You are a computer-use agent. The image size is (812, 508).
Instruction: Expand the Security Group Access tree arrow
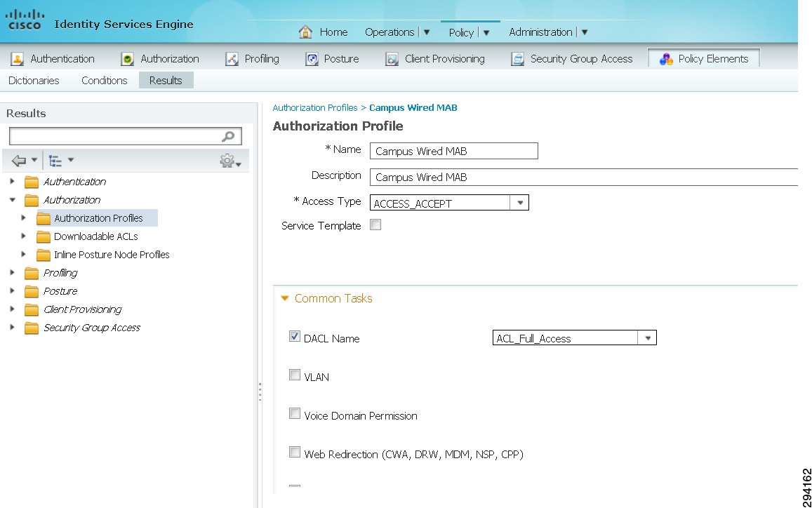coord(13,327)
